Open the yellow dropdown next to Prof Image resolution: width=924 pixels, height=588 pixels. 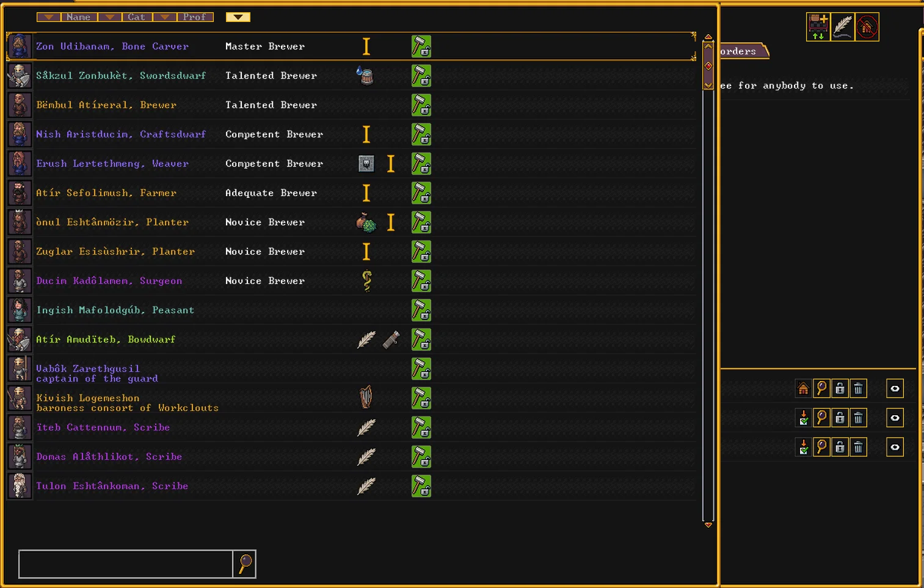pyautogui.click(x=238, y=17)
